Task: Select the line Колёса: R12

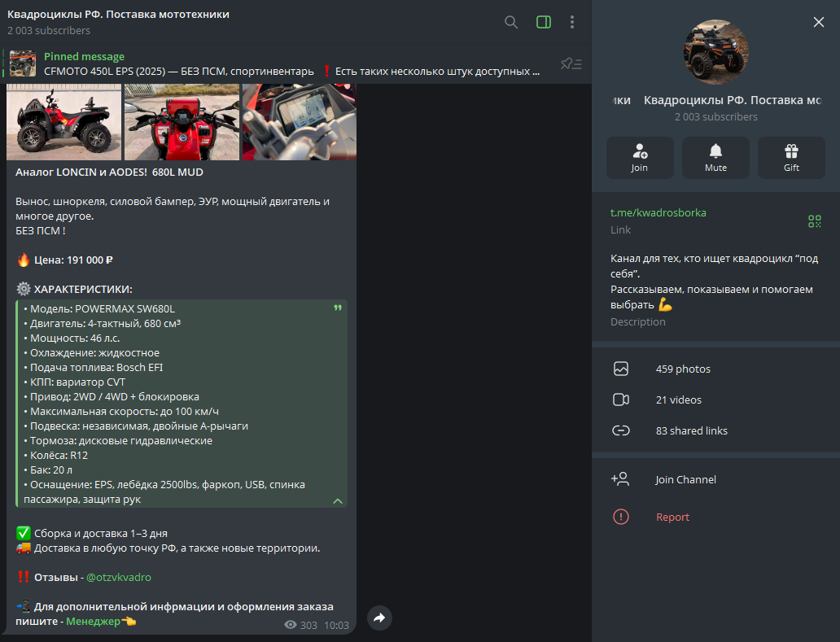Action: click(x=55, y=455)
